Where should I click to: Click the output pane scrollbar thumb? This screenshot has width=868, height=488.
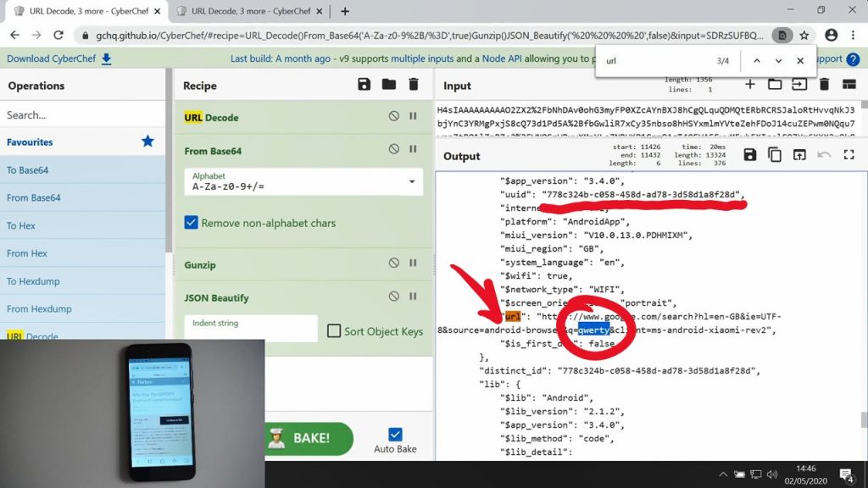coord(864,420)
